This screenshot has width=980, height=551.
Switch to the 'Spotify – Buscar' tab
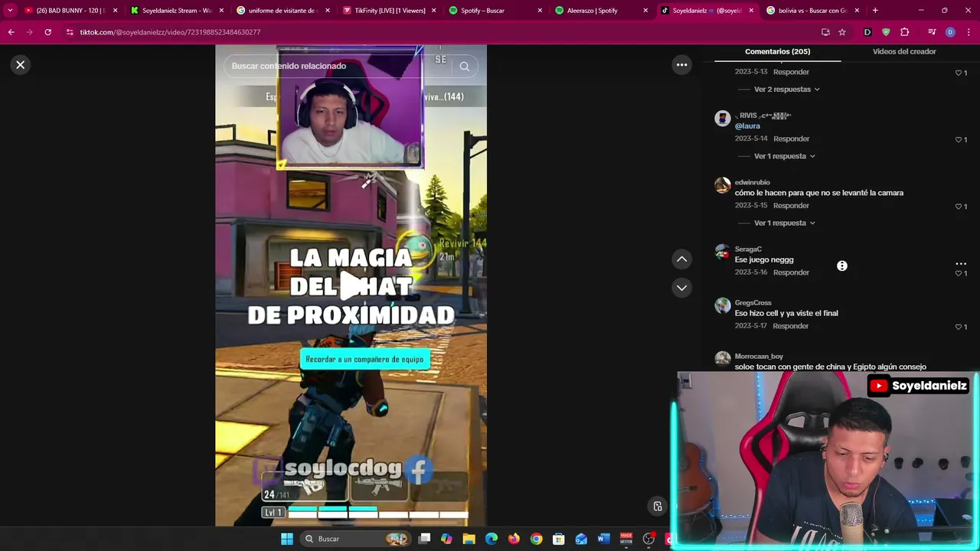click(x=494, y=11)
